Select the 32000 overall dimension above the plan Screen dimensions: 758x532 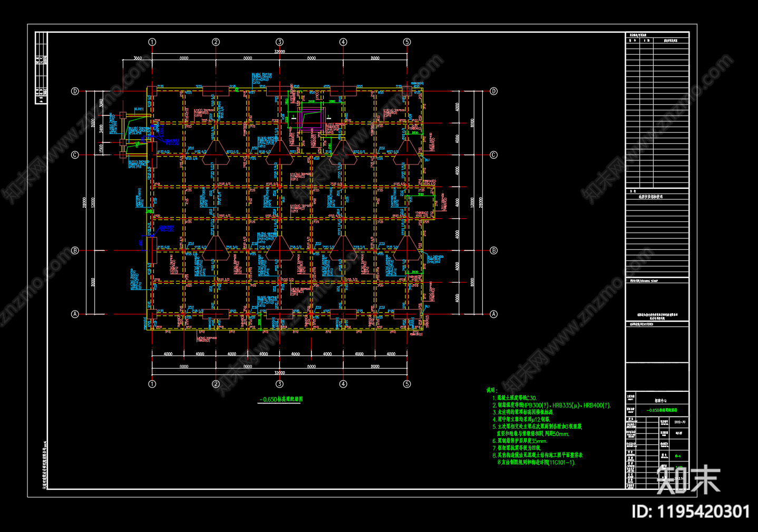click(x=279, y=52)
